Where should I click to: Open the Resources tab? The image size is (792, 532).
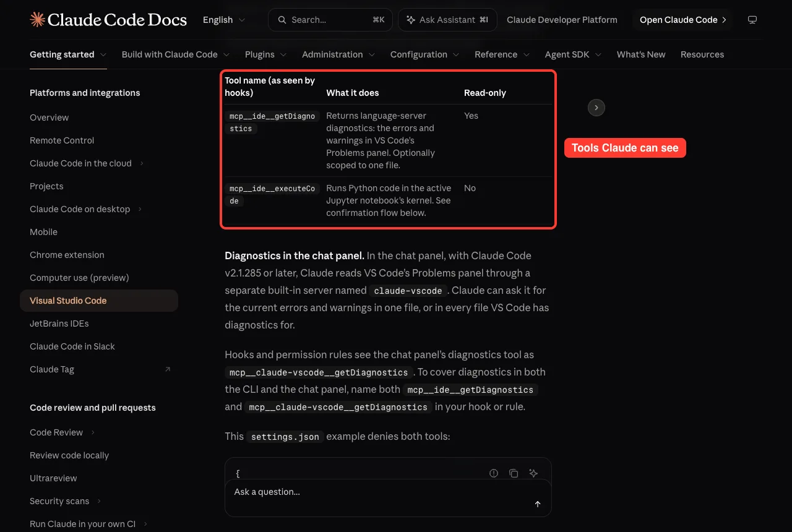pos(702,54)
